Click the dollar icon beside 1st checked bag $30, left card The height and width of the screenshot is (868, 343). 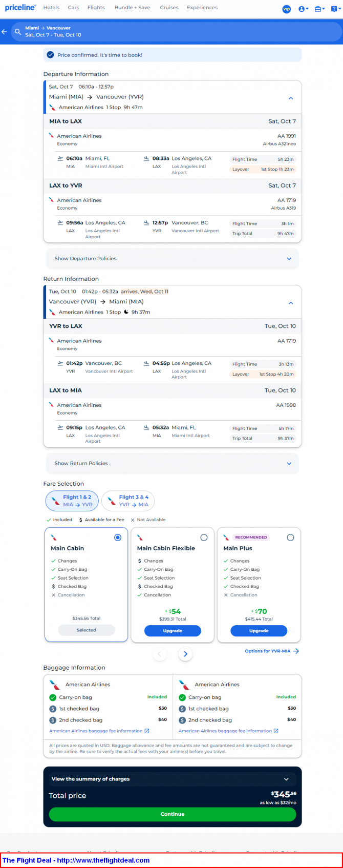(x=53, y=709)
